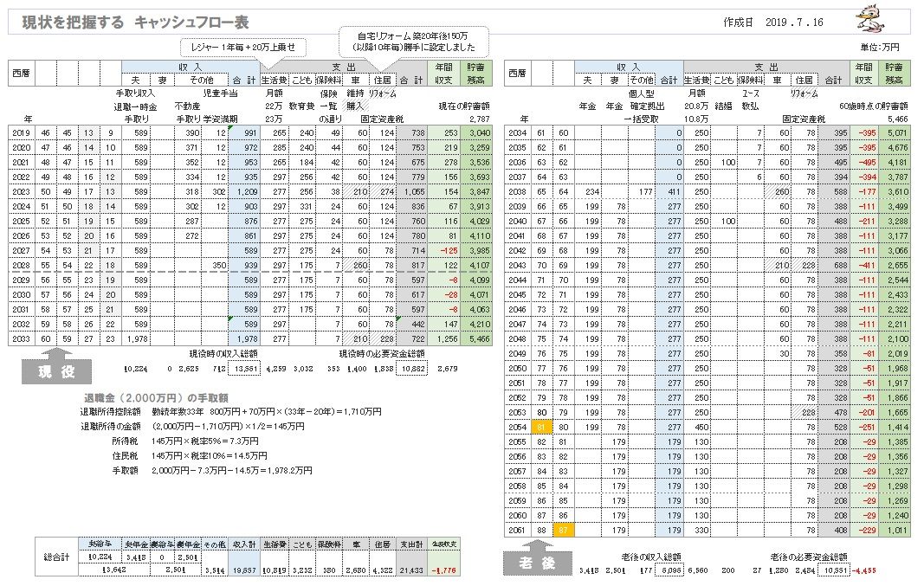Select the gray 現役 arrow shape
The width and height of the screenshot is (924, 586).
(56, 366)
